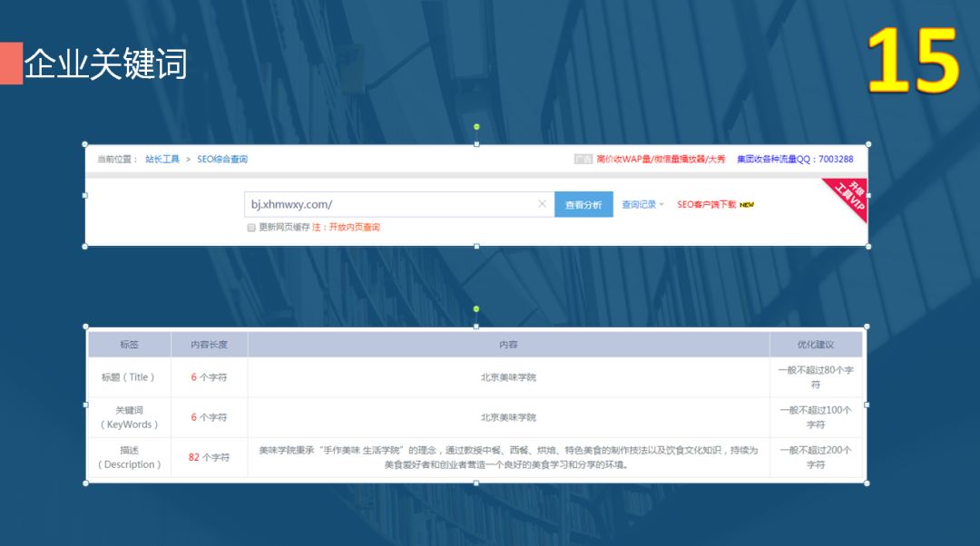Expand the 描述(Description) table row

(x=129, y=458)
